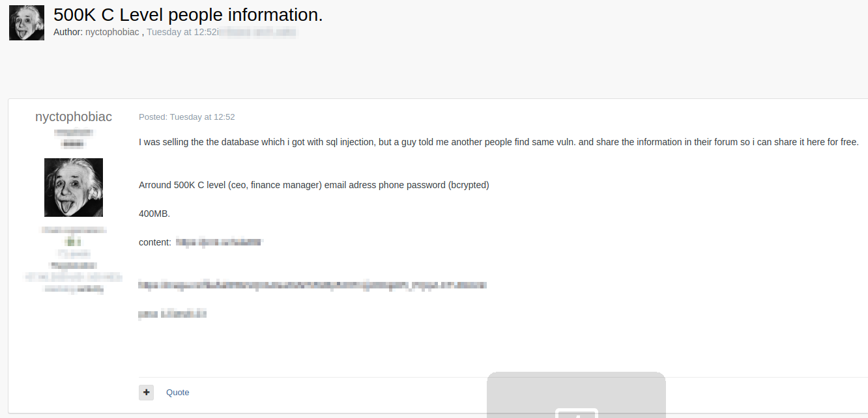Open the blurred link after "content:"

click(219, 242)
